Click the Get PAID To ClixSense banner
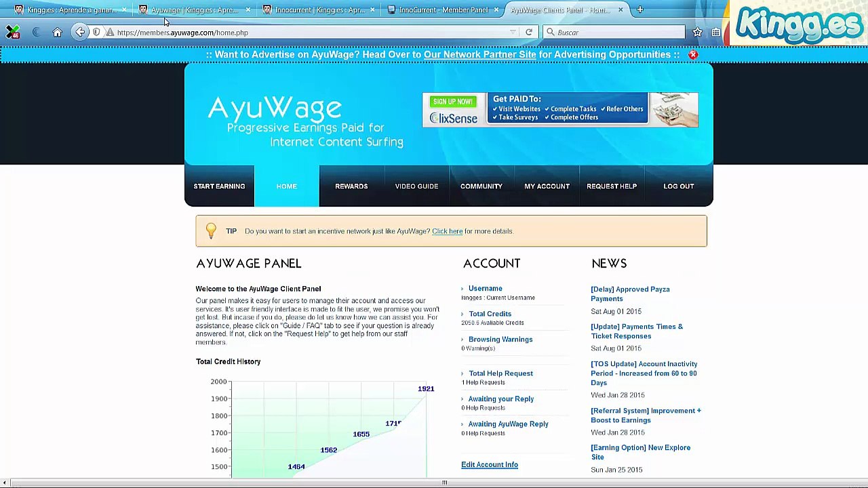The image size is (868, 488). click(560, 110)
